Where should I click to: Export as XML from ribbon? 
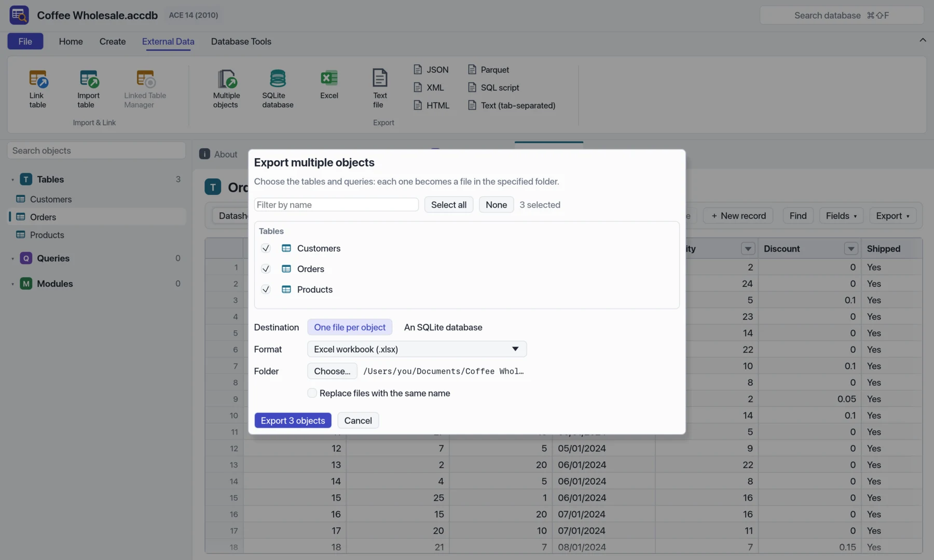tap(429, 88)
